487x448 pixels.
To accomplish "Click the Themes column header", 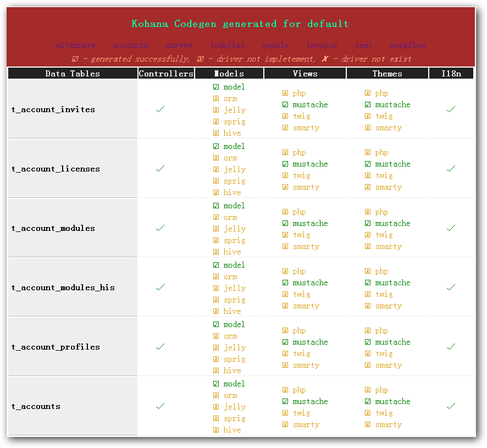I will click(x=388, y=74).
